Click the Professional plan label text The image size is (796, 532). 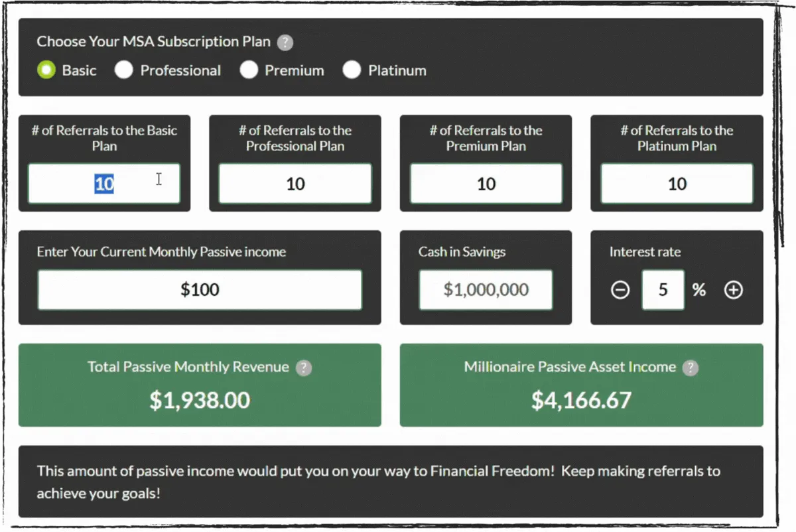pyautogui.click(x=180, y=70)
